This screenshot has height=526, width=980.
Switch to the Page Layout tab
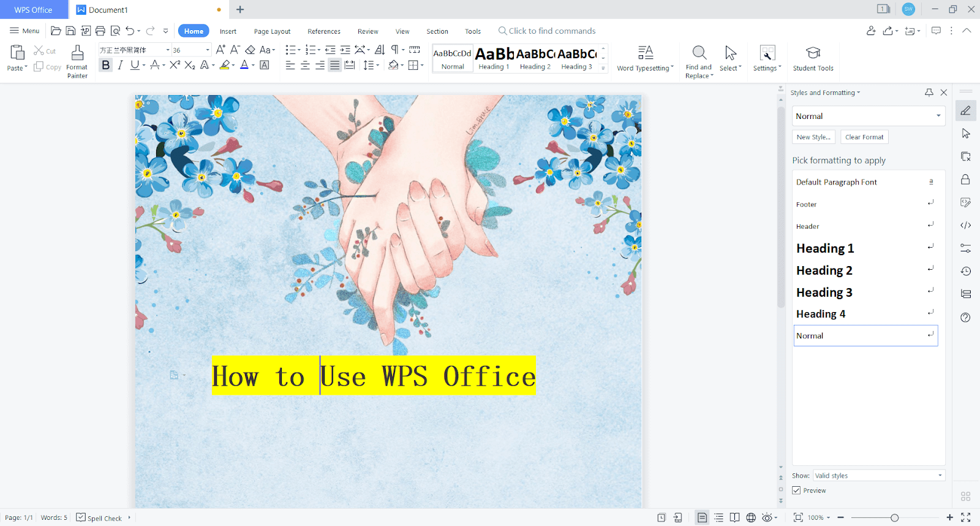[x=272, y=31]
